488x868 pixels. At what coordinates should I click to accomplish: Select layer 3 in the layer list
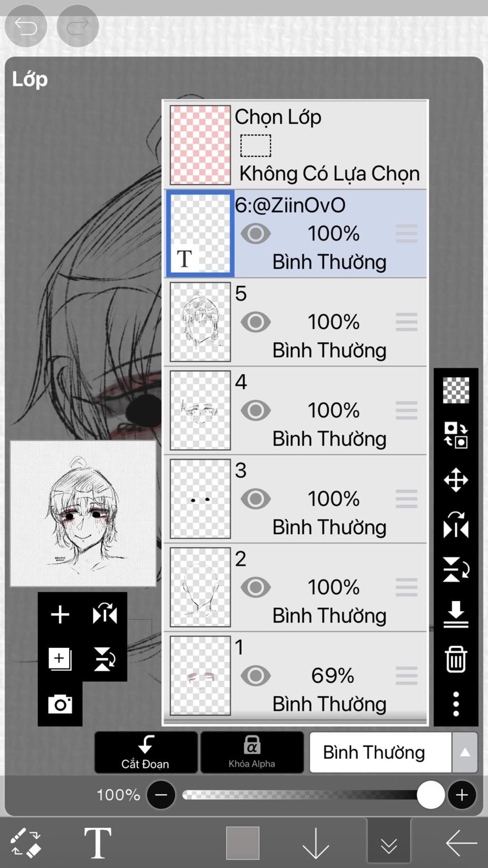pos(295,499)
